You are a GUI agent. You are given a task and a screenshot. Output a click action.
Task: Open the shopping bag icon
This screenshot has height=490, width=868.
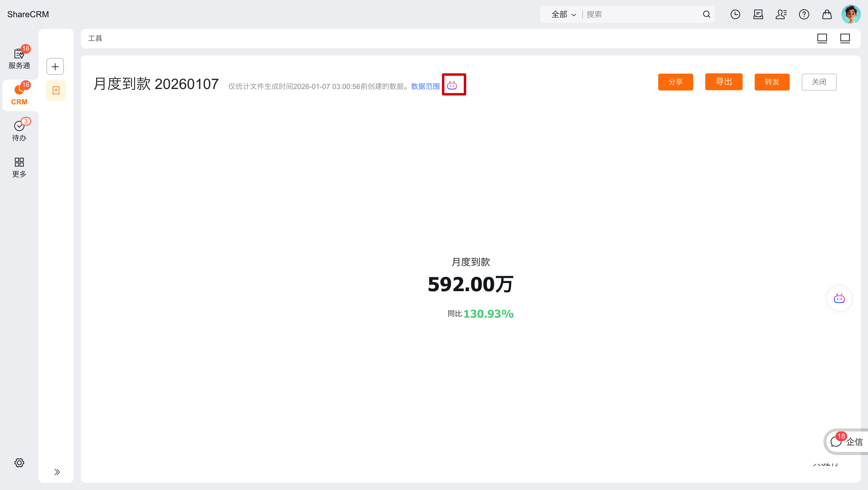tap(826, 14)
